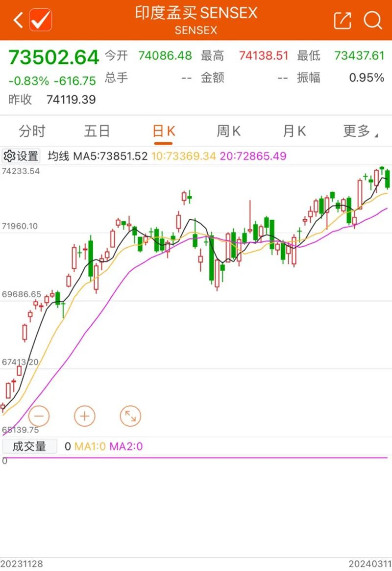This screenshot has height=571, width=392.
Task: Click the volume MA1:0 label
Action: click(x=90, y=446)
